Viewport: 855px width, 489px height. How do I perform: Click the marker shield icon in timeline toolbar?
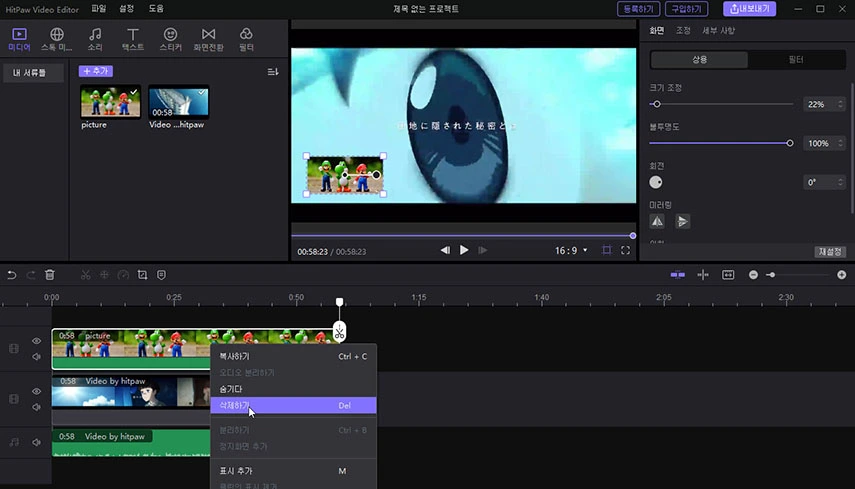click(161, 275)
